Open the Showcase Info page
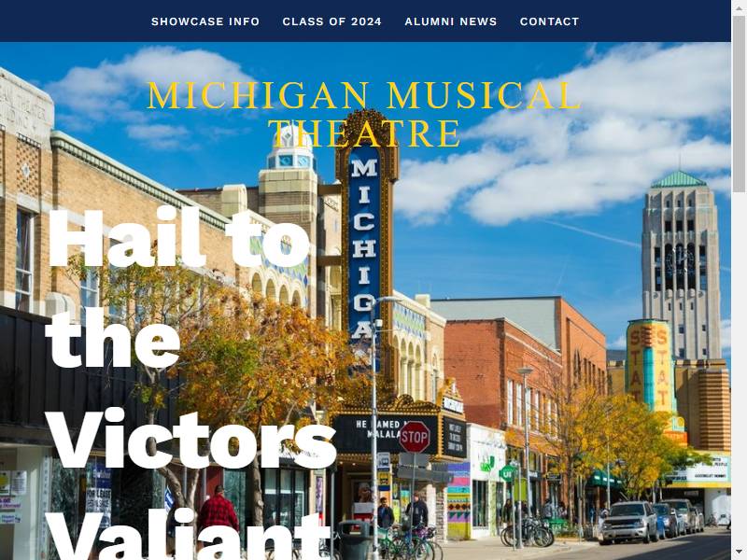Viewport: 747px width, 560px height. (x=205, y=21)
